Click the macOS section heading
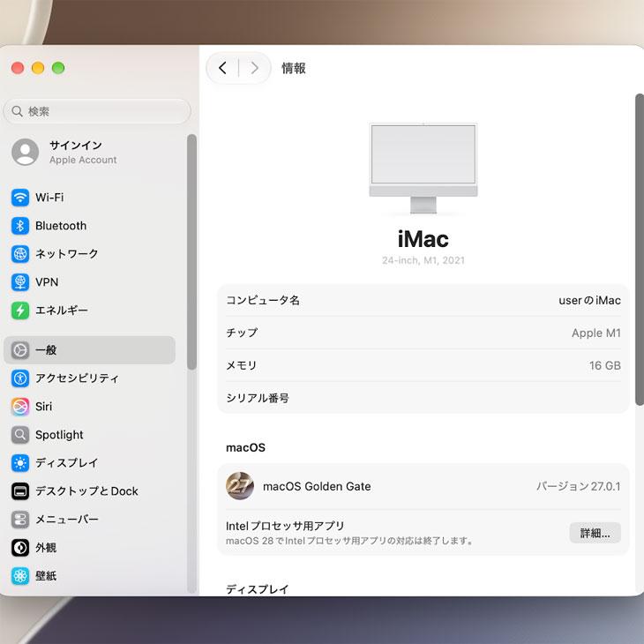The image size is (644, 644). pyautogui.click(x=245, y=447)
